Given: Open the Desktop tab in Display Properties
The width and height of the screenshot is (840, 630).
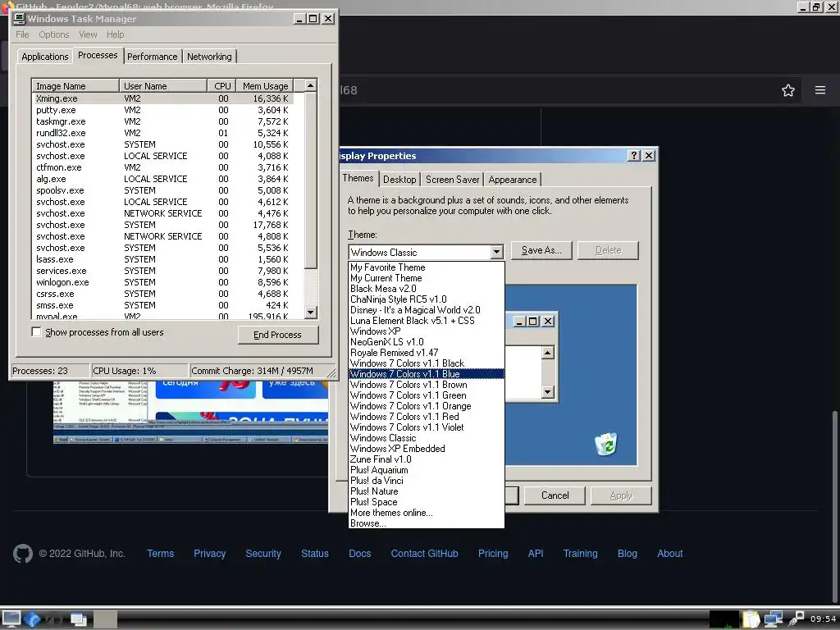Looking at the screenshot, I should (399, 180).
